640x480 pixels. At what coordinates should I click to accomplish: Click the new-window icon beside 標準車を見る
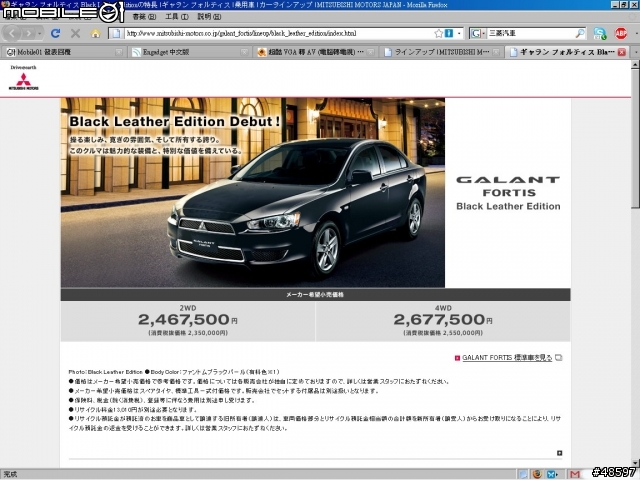coord(558,358)
